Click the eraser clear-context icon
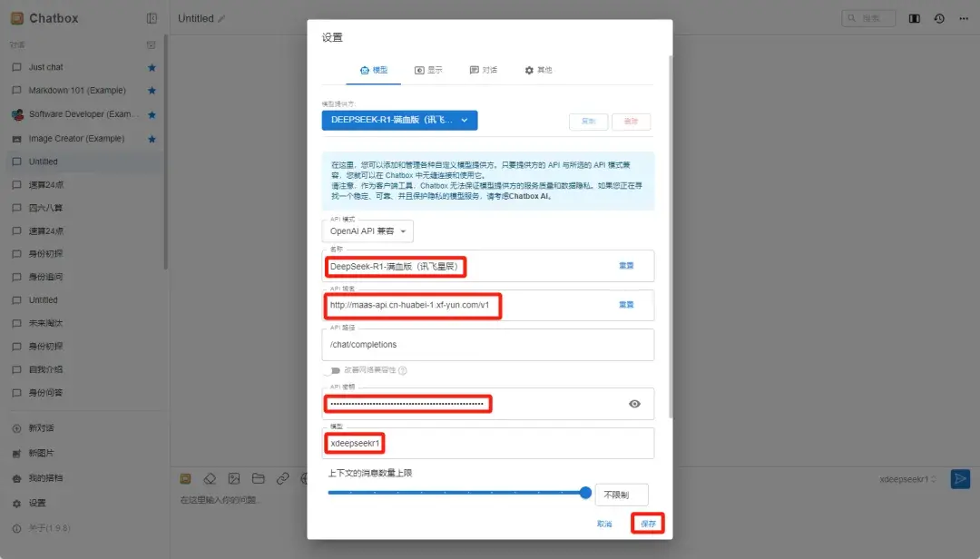Viewport: 980px width, 559px height. point(210,478)
